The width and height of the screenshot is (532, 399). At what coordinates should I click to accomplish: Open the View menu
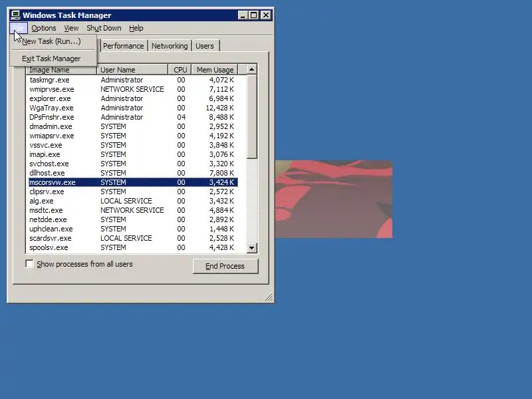click(71, 28)
